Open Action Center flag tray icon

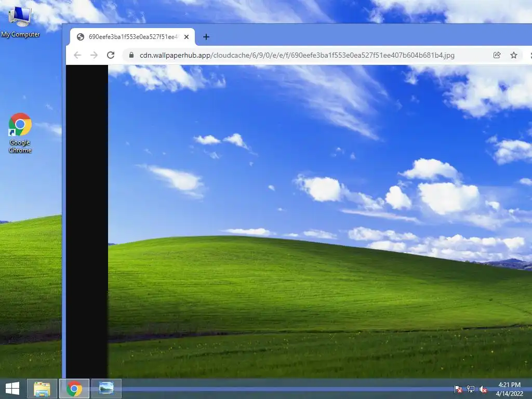pyautogui.click(x=458, y=389)
